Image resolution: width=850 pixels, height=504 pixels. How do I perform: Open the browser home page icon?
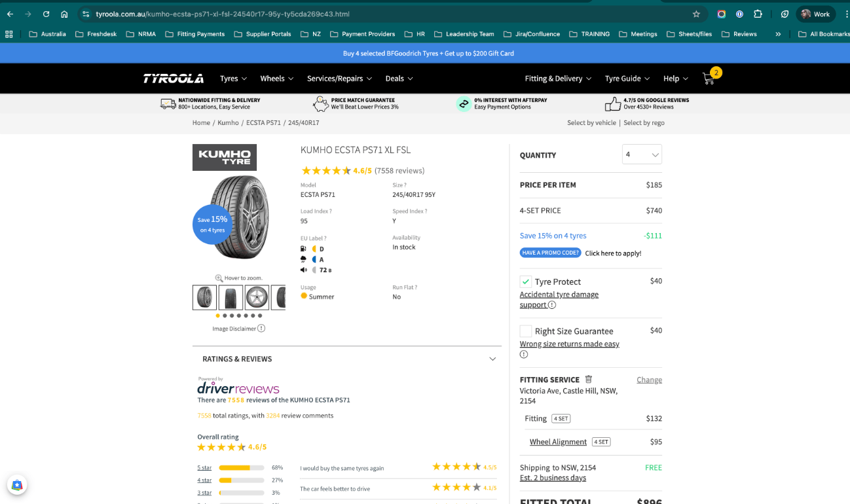pos(64,14)
